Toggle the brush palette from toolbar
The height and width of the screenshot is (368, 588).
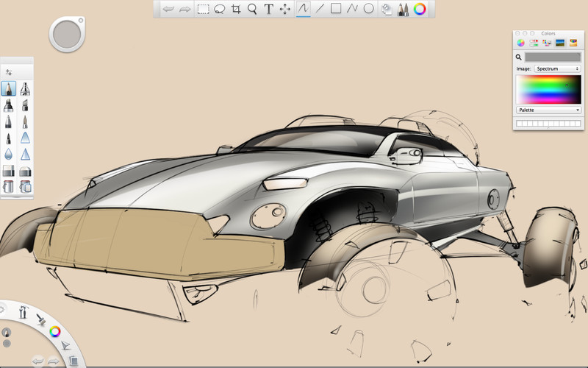(x=404, y=10)
